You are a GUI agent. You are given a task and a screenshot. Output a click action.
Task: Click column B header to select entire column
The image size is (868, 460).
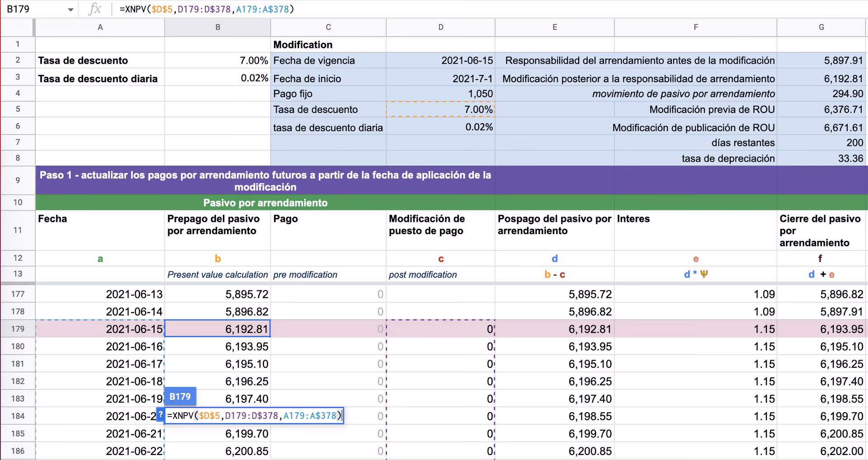pyautogui.click(x=217, y=27)
